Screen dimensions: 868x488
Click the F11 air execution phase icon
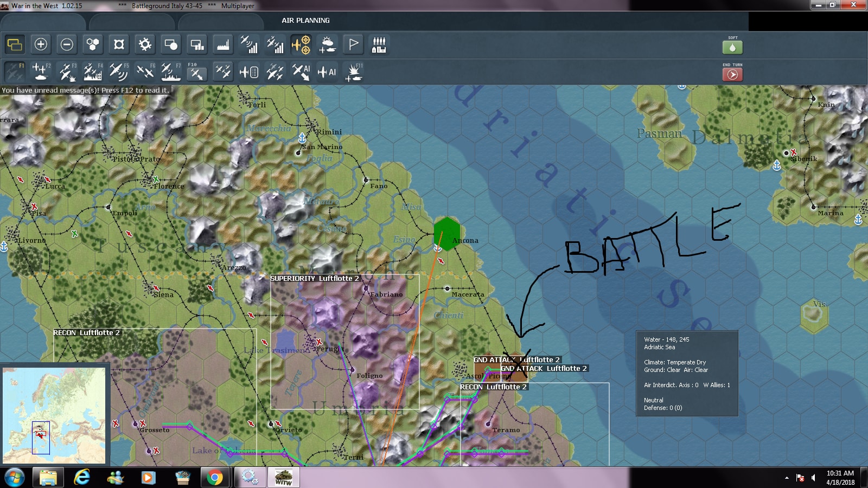tap(353, 72)
